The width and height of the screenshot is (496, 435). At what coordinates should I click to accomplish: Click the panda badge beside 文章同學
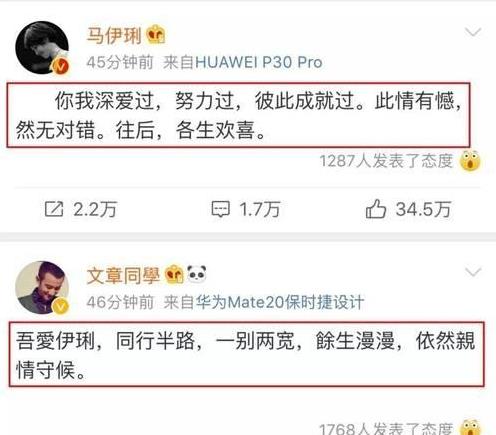click(197, 274)
